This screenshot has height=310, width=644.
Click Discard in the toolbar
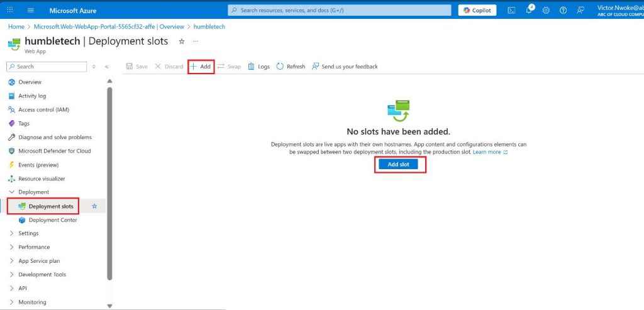(169, 67)
